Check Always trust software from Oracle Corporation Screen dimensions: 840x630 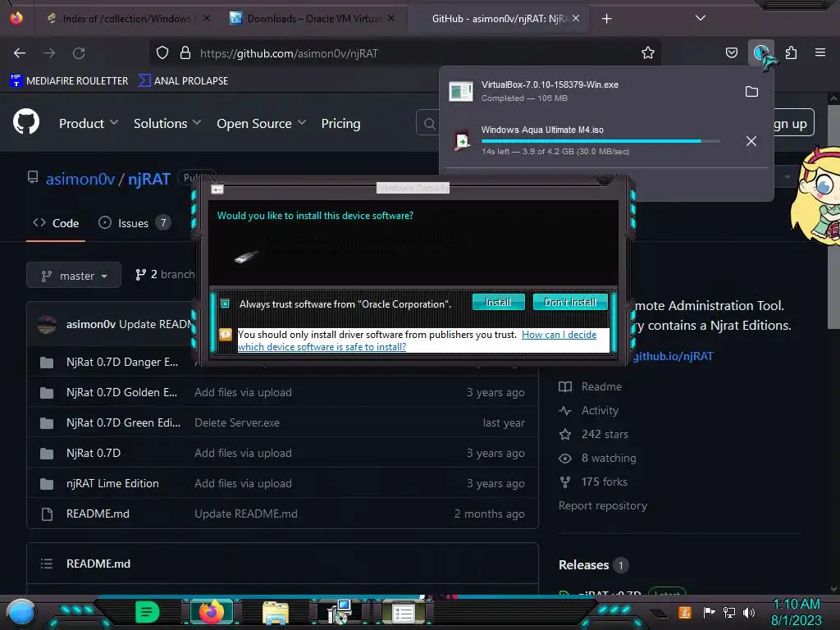pos(225,304)
